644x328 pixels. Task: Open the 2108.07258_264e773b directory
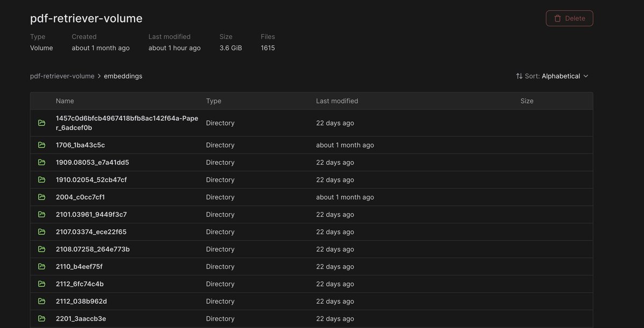click(92, 249)
